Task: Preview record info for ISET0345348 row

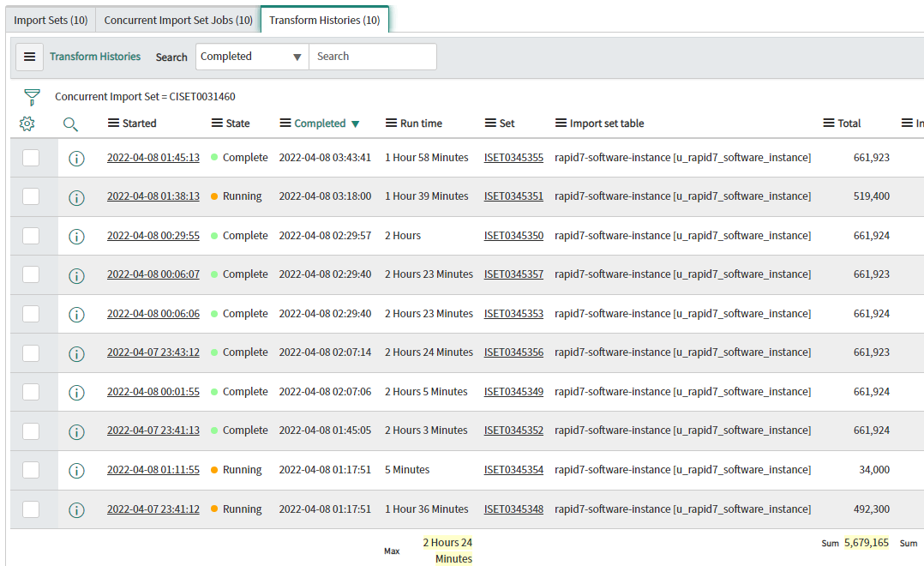Action: tap(76, 510)
